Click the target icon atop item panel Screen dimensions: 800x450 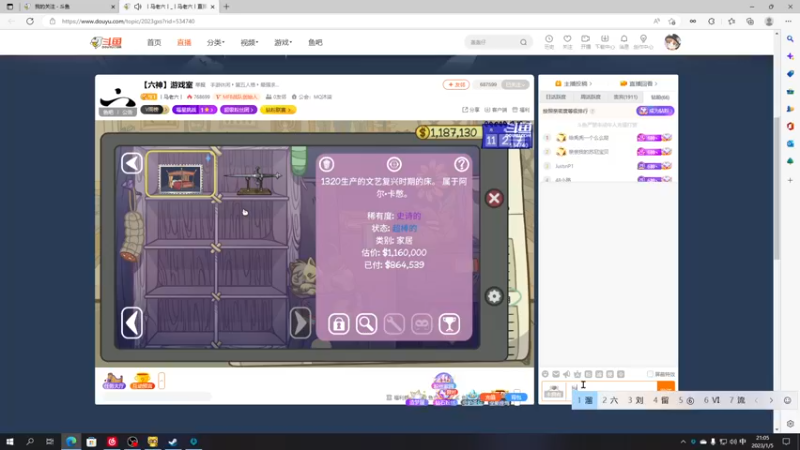point(394,164)
